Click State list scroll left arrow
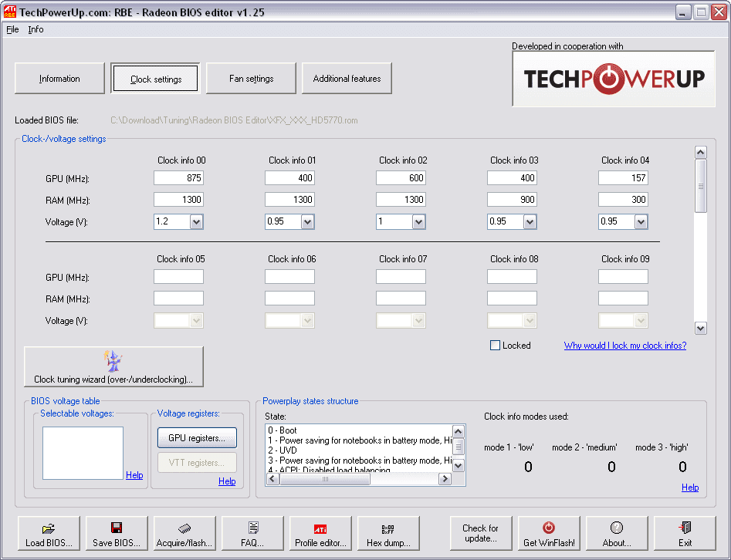The height and width of the screenshot is (560, 731). (x=272, y=478)
